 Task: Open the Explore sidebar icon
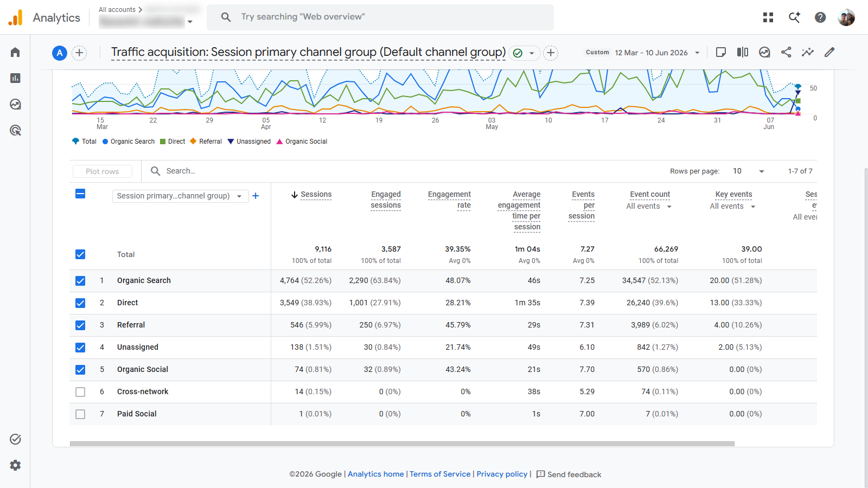coord(15,104)
